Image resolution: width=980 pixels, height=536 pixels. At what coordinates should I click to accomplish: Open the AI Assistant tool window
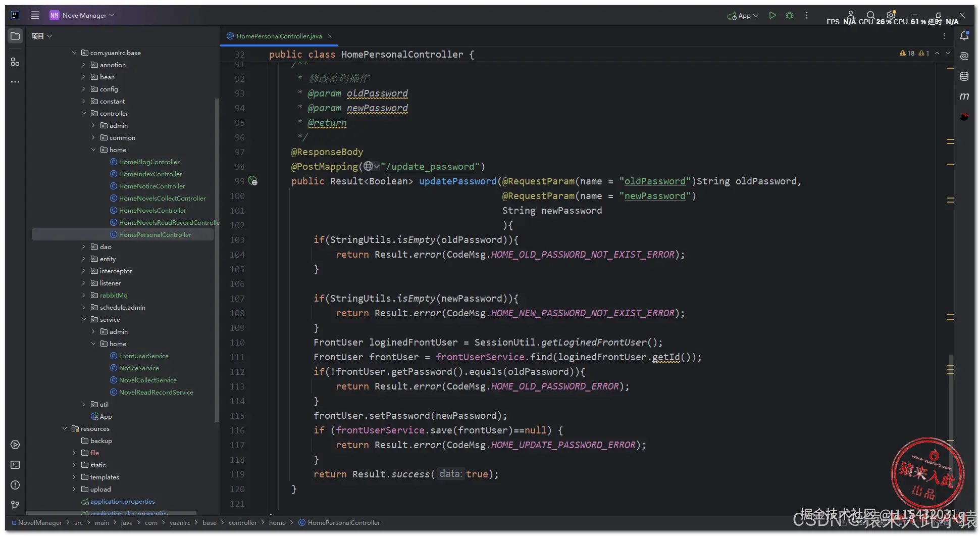(964, 56)
